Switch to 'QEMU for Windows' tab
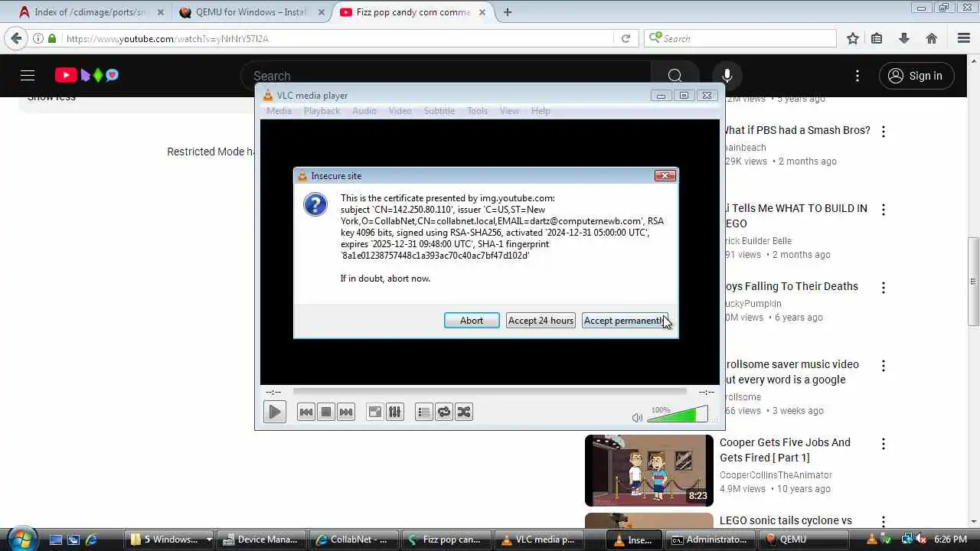The image size is (980, 551). pos(251,12)
